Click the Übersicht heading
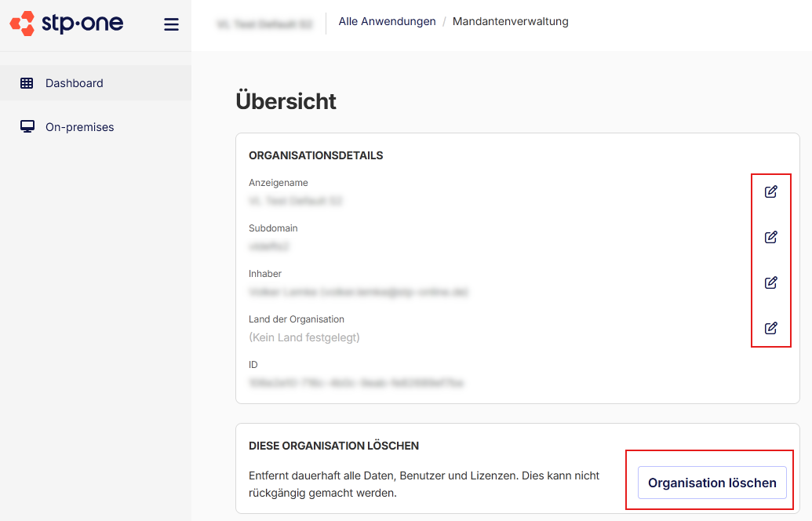Screen dimensions: 812x521 286,101
